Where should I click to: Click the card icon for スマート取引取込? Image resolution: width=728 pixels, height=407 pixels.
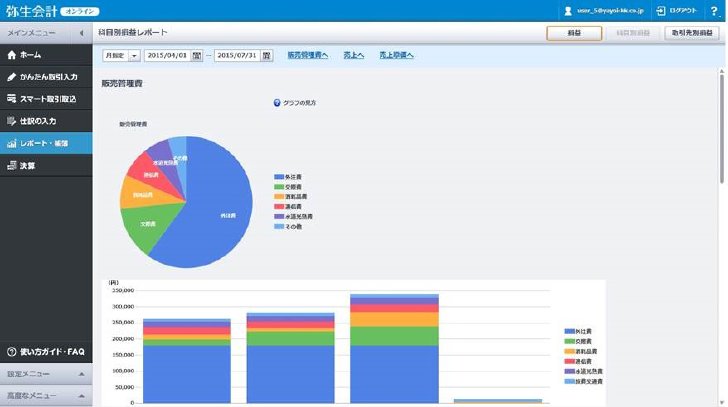click(12, 99)
